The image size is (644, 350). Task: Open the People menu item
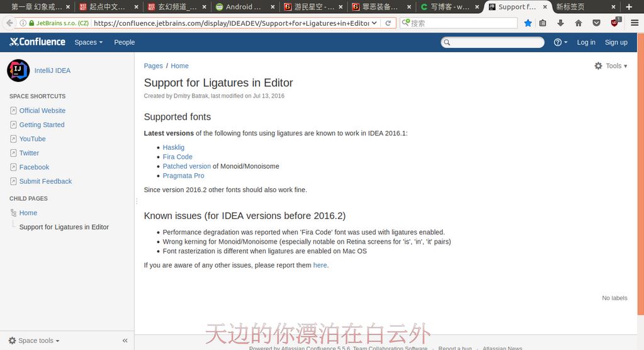pyautogui.click(x=124, y=42)
